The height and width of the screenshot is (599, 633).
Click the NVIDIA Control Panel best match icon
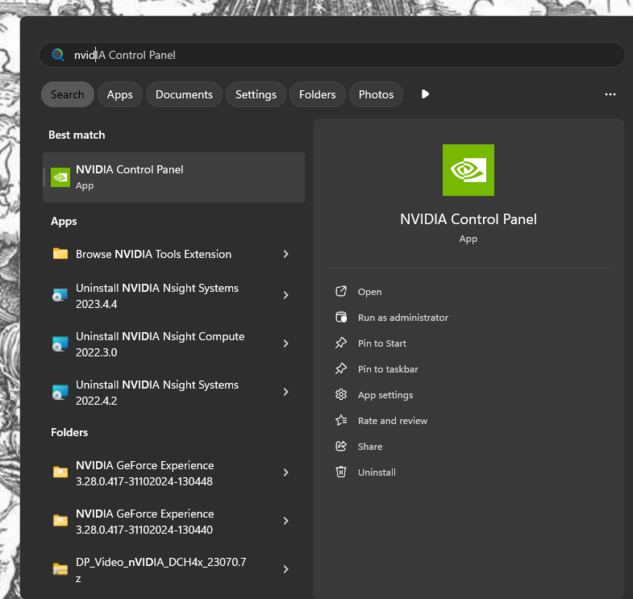[x=61, y=177]
